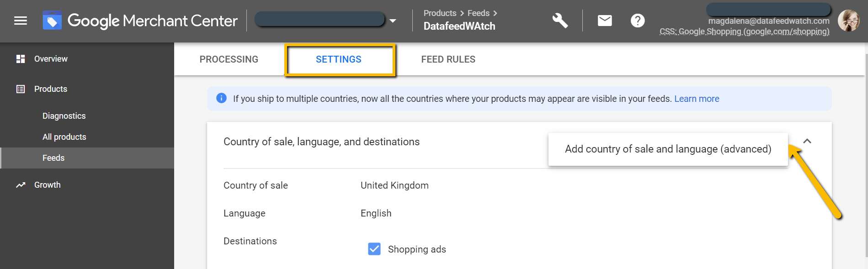The image size is (868, 269).
Task: Uncheck the Shopping ads checkbox
Action: (374, 249)
